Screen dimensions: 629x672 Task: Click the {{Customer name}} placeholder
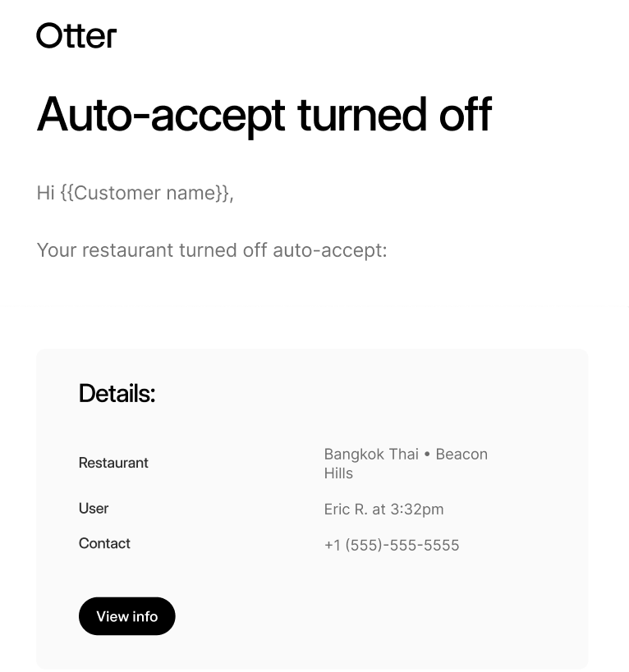[x=145, y=193]
